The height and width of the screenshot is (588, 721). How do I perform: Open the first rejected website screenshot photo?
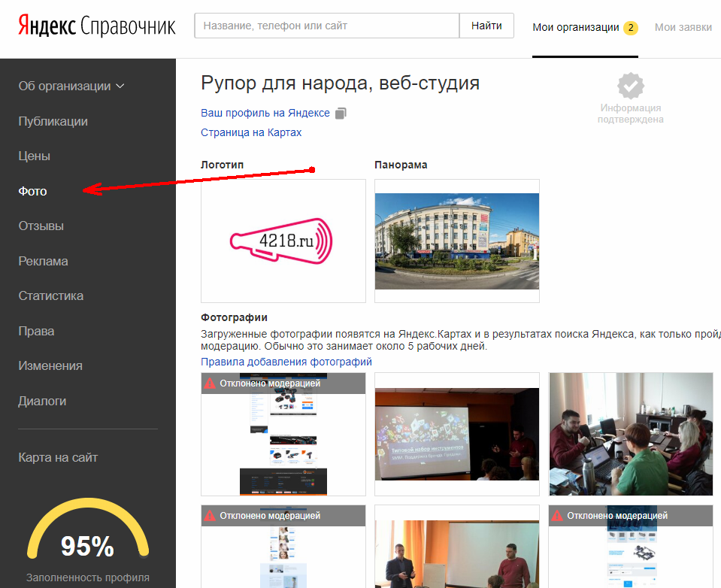(283, 434)
